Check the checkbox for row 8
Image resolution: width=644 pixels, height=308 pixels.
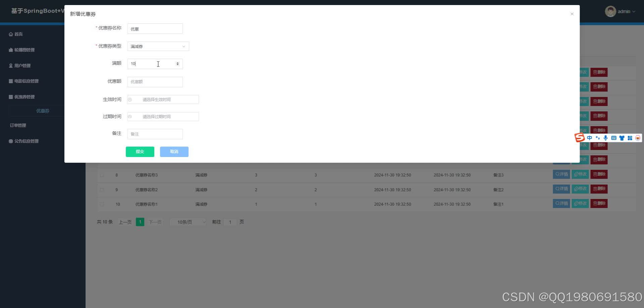[x=102, y=175]
